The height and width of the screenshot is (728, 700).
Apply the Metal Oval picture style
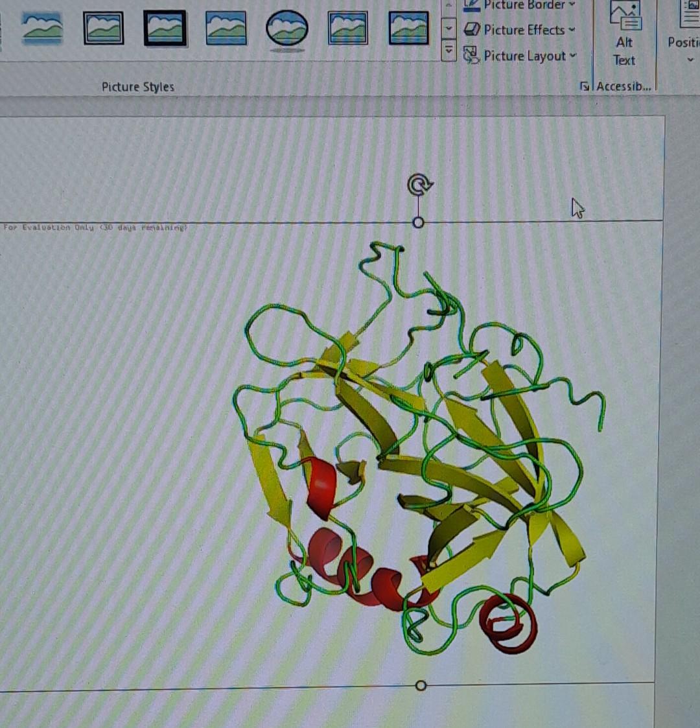coord(287,29)
